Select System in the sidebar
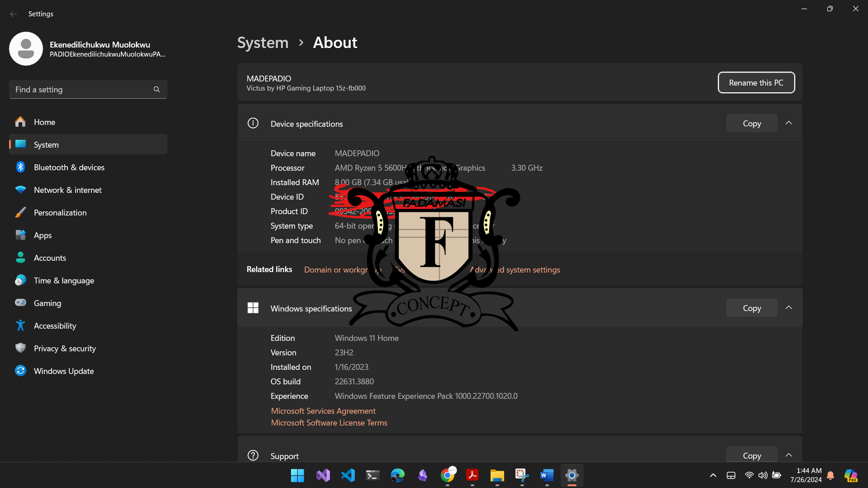Image resolution: width=868 pixels, height=488 pixels. point(88,145)
